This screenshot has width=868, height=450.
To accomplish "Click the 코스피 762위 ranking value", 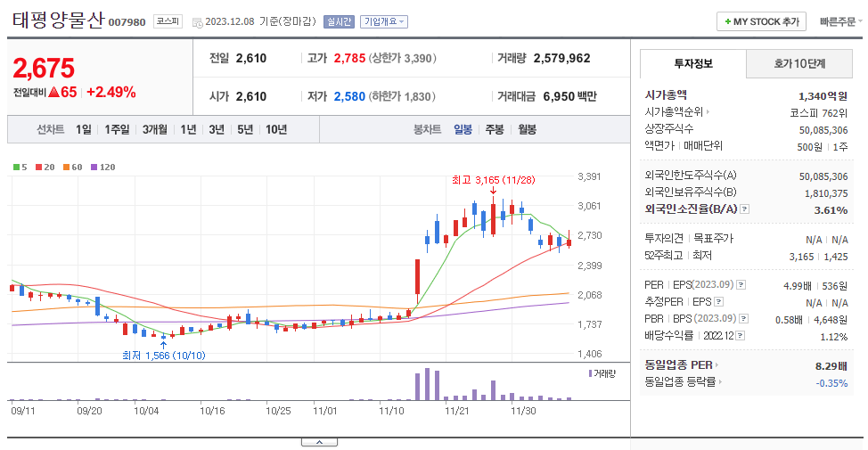I will (x=818, y=113).
